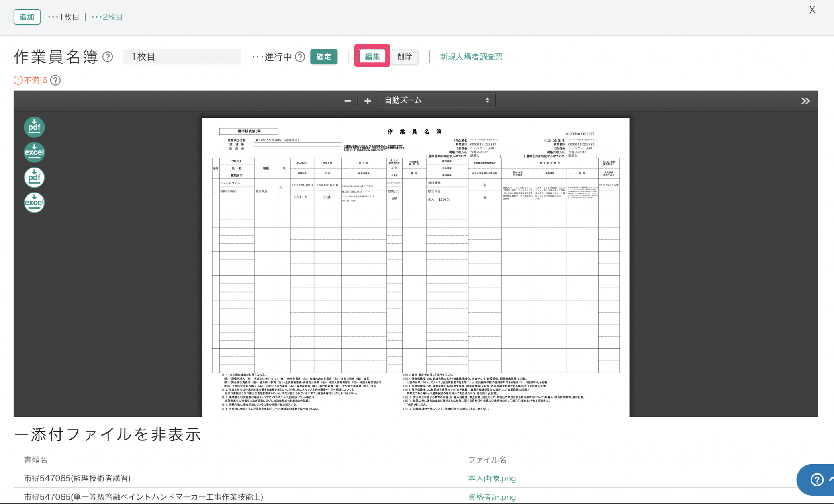
Task: Expand the double-chevron viewer tools menu
Action: tap(805, 101)
